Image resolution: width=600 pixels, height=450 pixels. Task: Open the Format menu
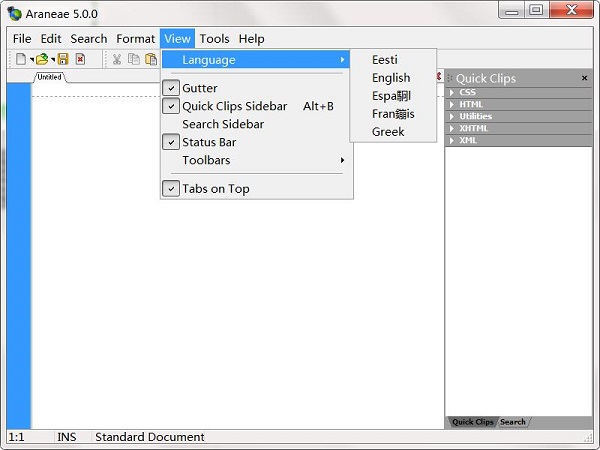click(x=135, y=39)
